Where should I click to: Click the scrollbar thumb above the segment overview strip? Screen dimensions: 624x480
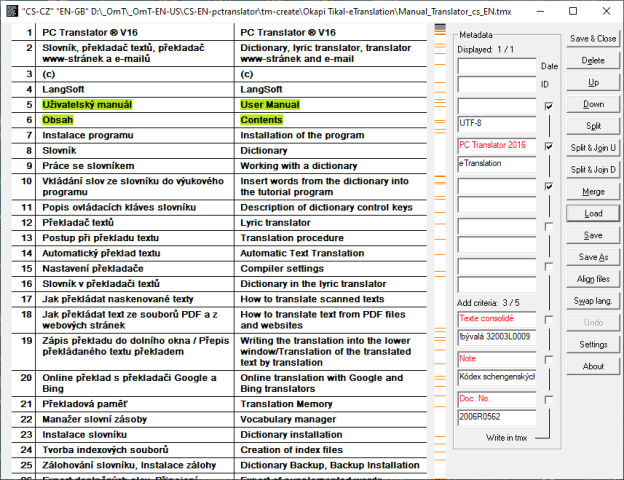440,27
